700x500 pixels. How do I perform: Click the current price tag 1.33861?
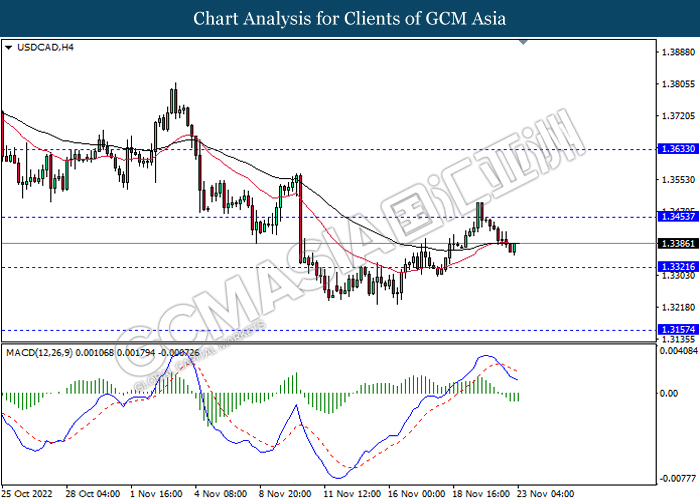pos(678,243)
